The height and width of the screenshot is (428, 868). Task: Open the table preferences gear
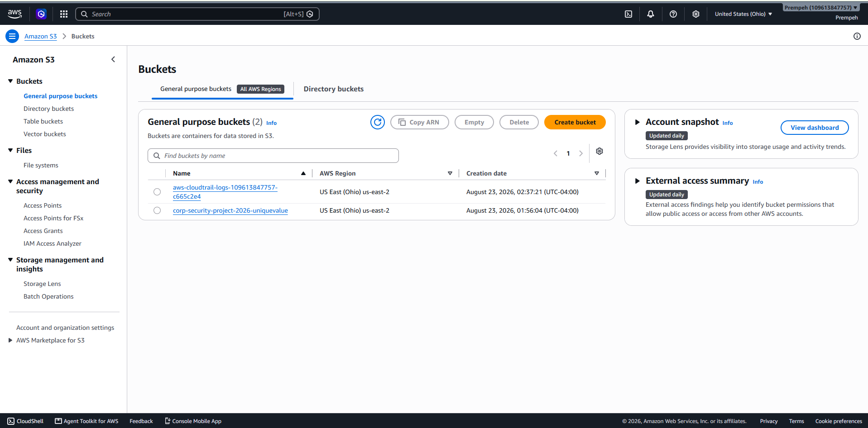pos(599,151)
